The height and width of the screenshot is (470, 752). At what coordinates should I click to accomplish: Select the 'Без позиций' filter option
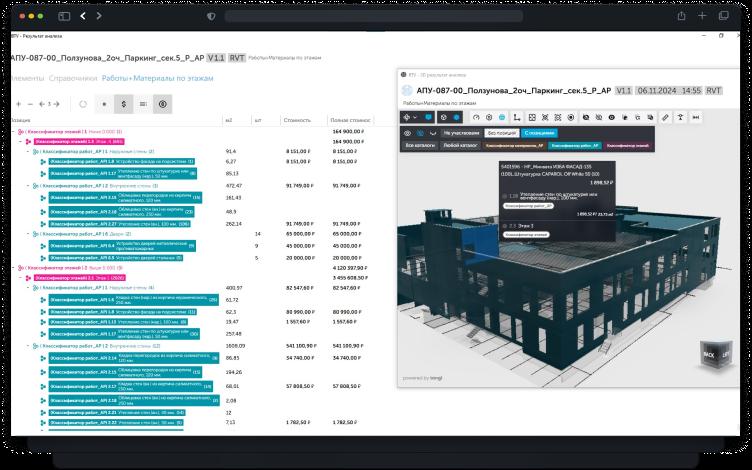pyautogui.click(x=498, y=132)
